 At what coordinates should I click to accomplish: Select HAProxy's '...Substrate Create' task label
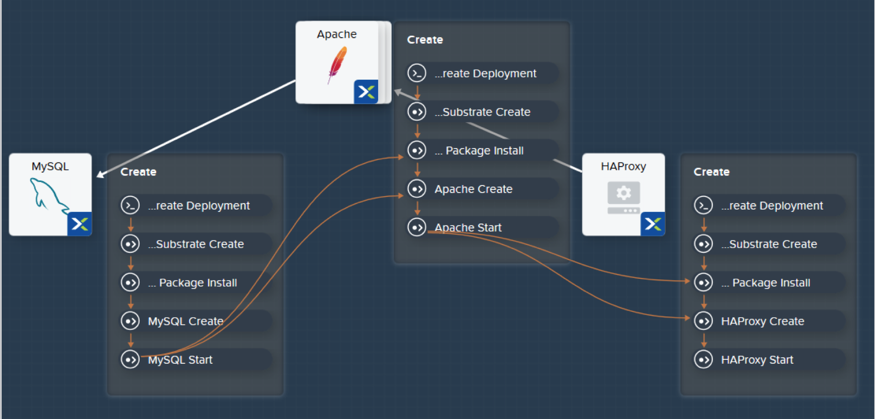(769, 244)
